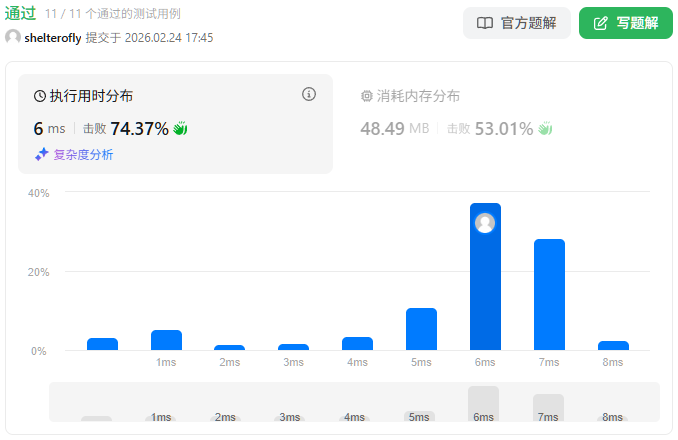678x440 pixels.
Task: Click the 6ms bar in the range minimap
Action: [x=483, y=403]
